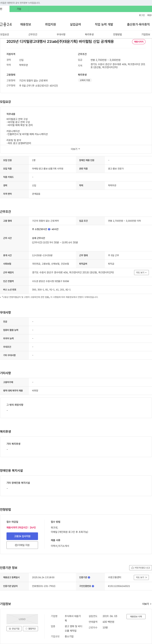Open the 채용정보 menu

[x=25, y=24]
